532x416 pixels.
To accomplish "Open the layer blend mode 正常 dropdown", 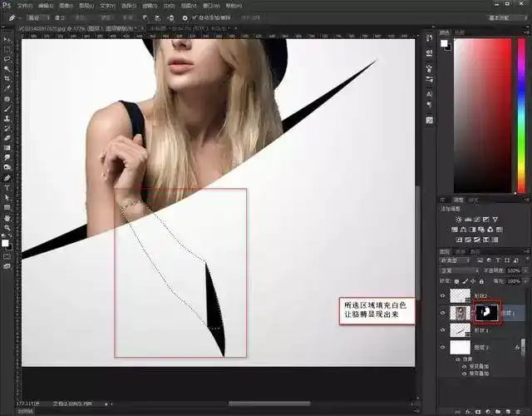I will [456, 270].
